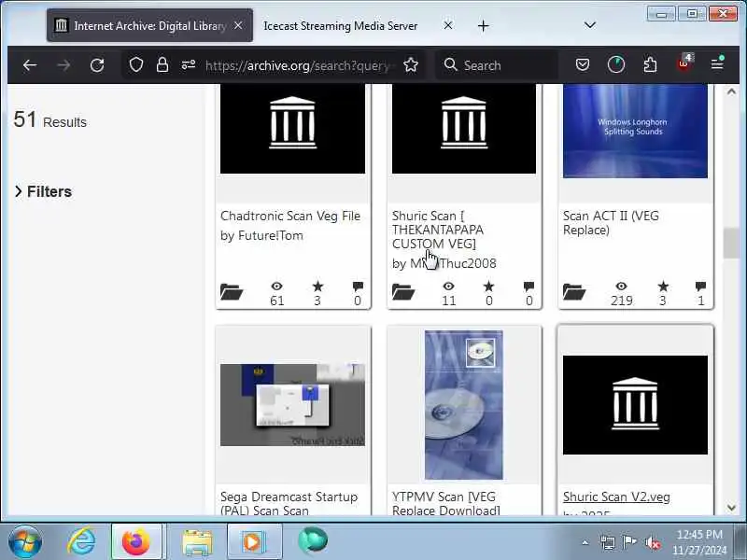The image size is (747, 560).
Task: Open the Save to Pocket button
Action: pos(582,64)
